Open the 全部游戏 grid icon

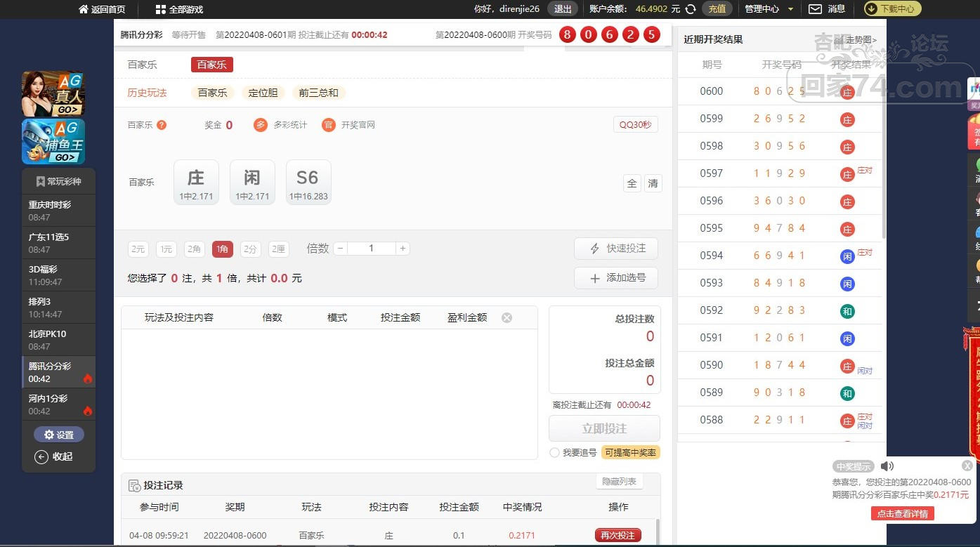pyautogui.click(x=161, y=10)
